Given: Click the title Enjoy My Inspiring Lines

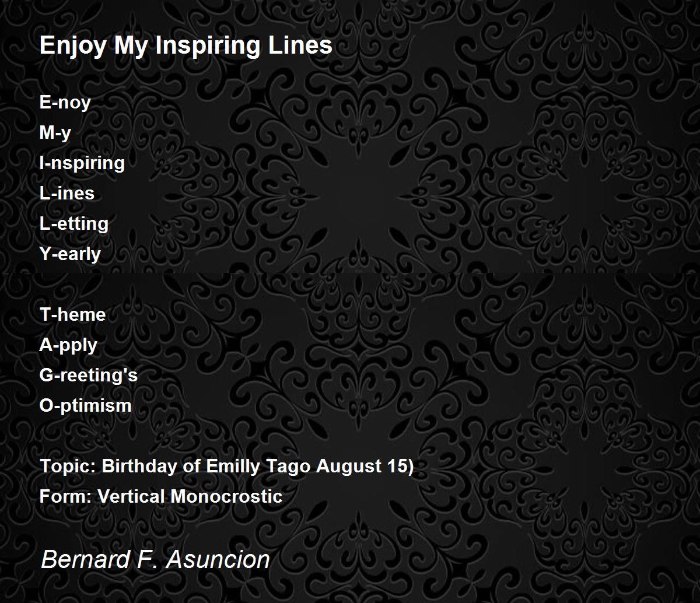Looking at the screenshot, I should click(x=186, y=45).
